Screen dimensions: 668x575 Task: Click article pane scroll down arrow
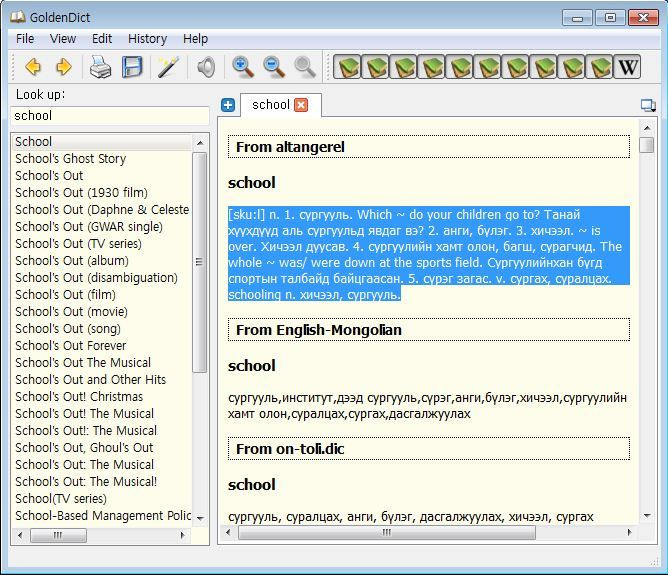tap(647, 516)
